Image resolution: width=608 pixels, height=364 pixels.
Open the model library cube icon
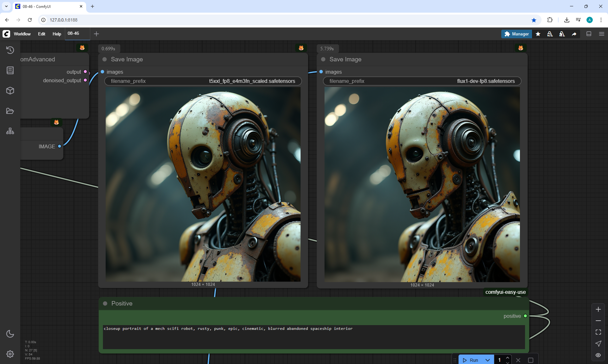point(10,91)
